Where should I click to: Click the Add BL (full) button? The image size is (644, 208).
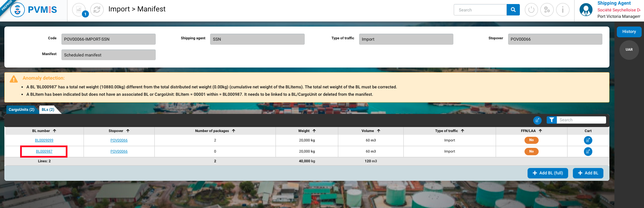coord(547,173)
